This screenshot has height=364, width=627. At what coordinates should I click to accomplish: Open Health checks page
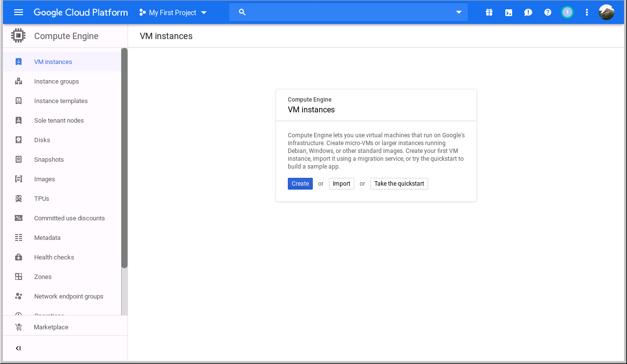[x=62, y=257]
